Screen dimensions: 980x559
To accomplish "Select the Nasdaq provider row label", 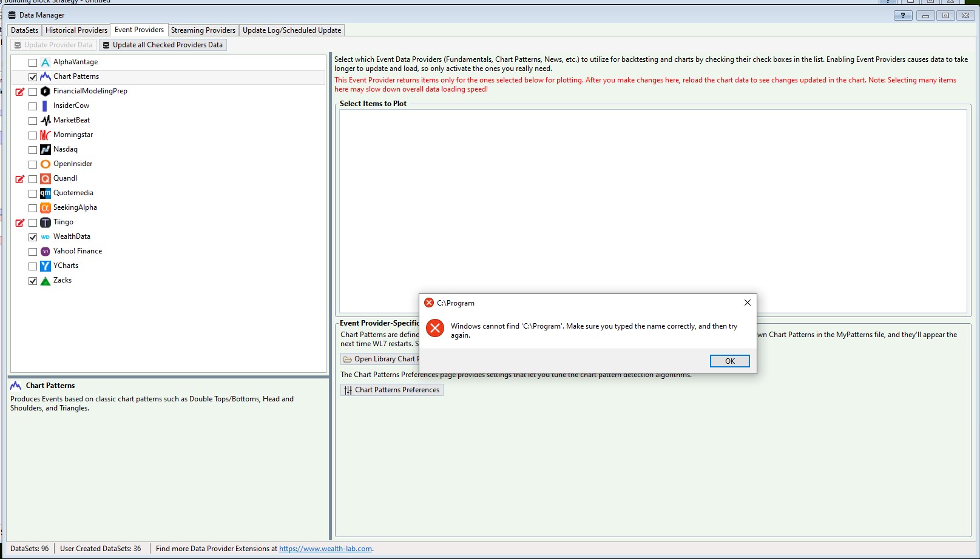I will click(66, 149).
